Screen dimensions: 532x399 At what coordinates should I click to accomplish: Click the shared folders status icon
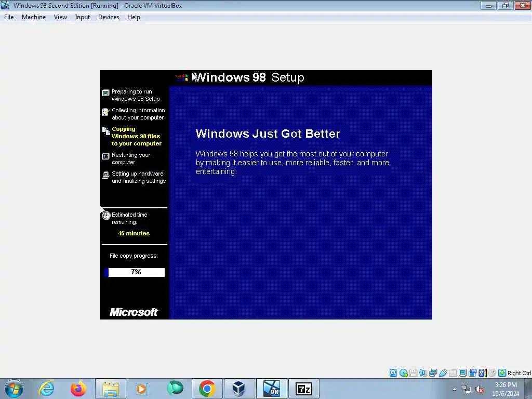click(453, 373)
